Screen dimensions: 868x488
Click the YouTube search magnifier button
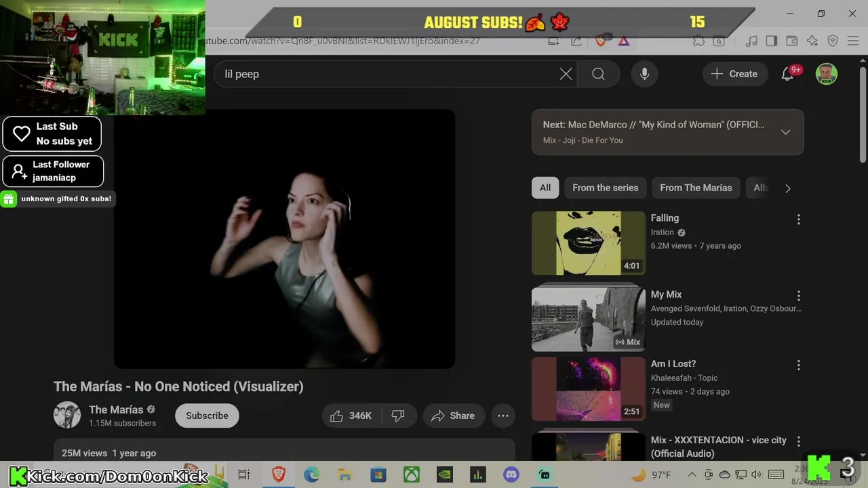[598, 74]
